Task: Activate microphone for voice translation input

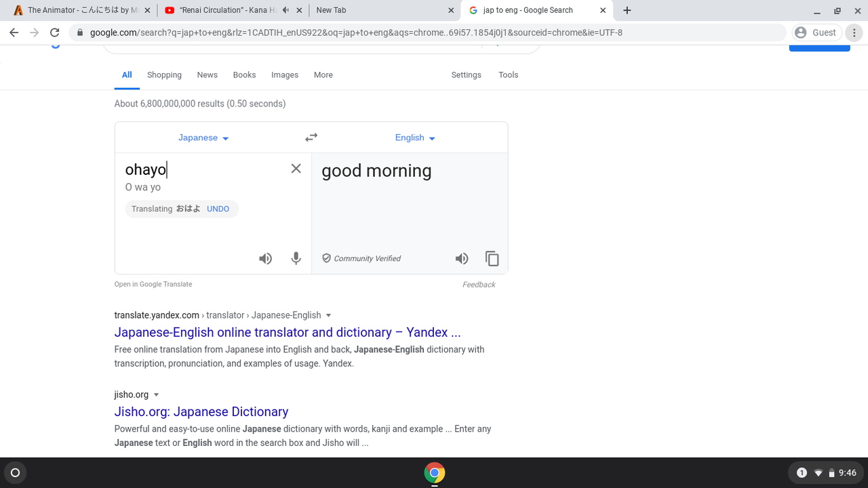Action: click(x=296, y=258)
